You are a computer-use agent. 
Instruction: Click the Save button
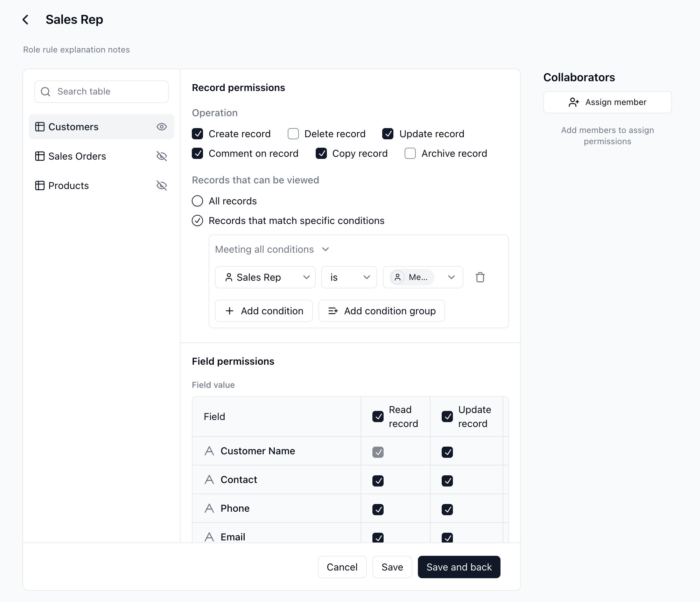392,567
